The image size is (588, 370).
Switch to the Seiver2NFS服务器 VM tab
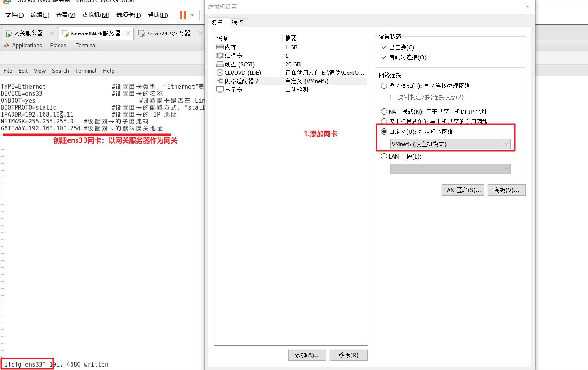click(x=169, y=34)
